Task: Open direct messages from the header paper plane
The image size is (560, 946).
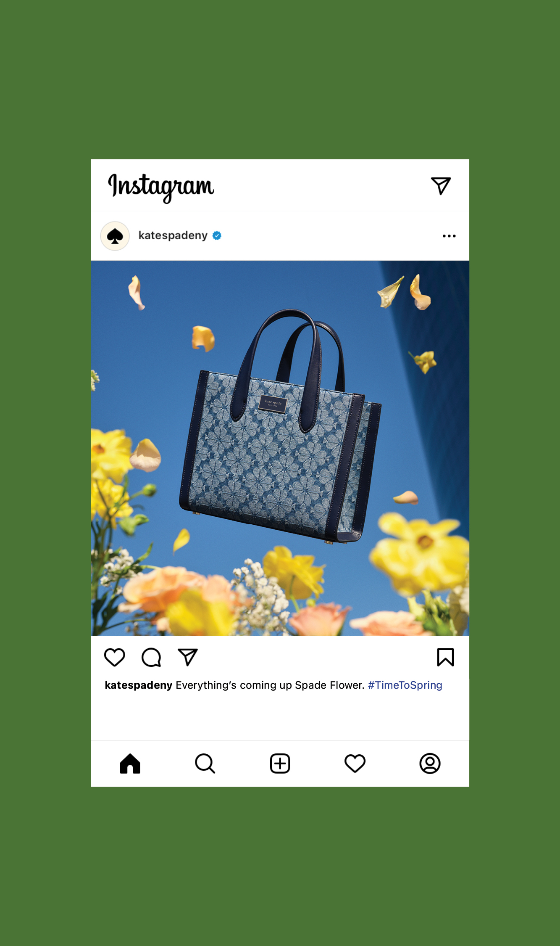Action: tap(441, 186)
